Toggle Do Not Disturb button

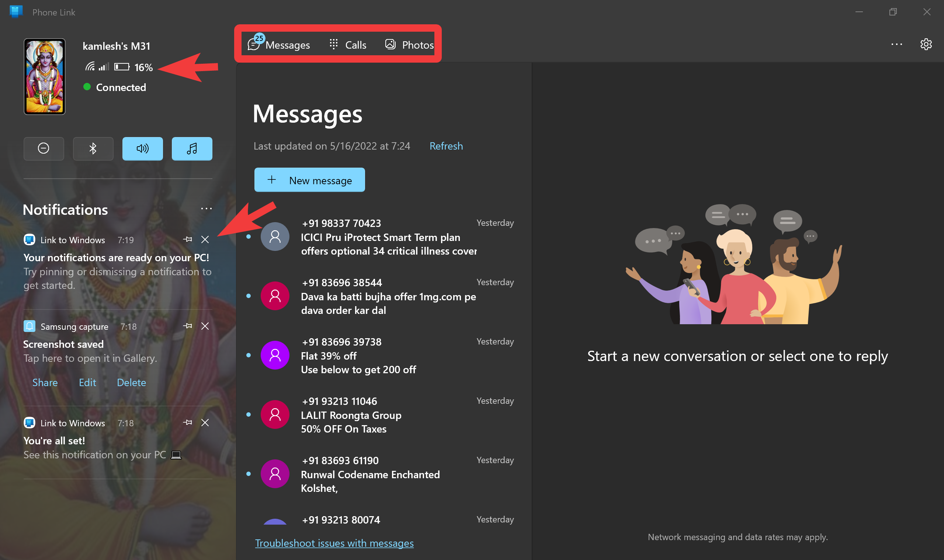pyautogui.click(x=44, y=148)
